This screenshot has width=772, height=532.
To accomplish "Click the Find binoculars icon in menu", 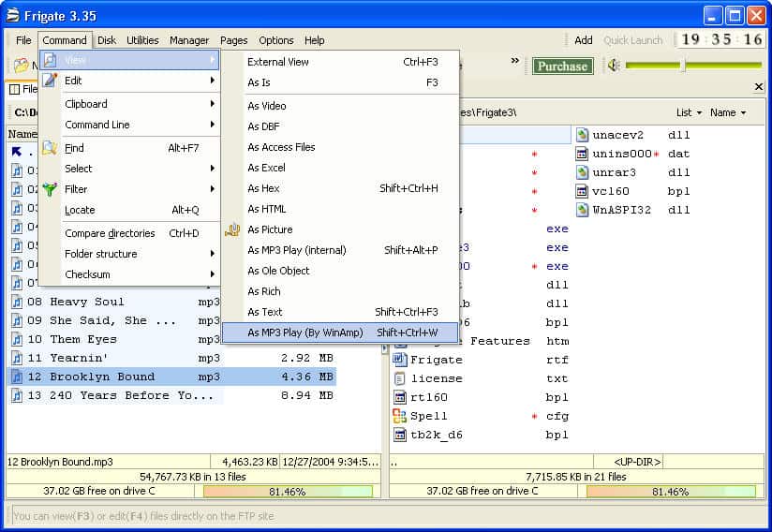I will [x=50, y=148].
